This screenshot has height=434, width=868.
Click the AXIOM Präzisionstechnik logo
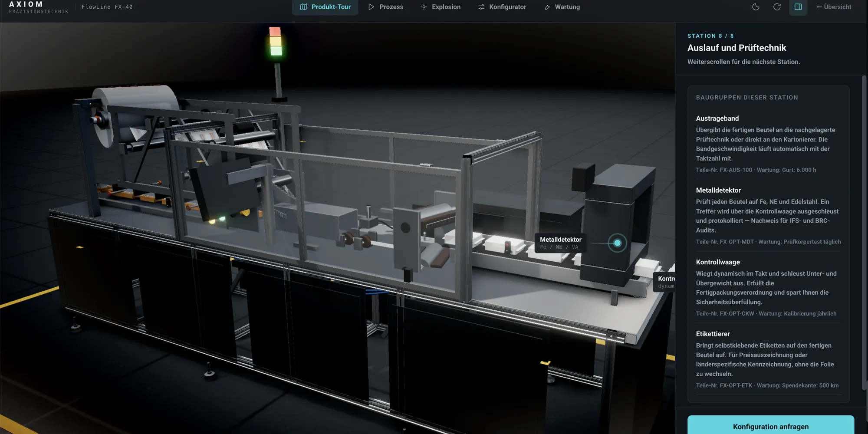tap(39, 7)
